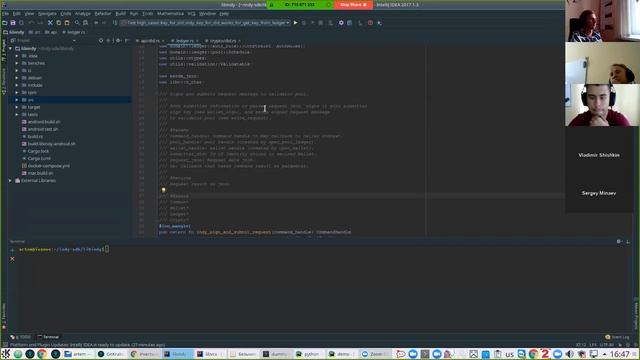
Task: Switch to the api/mod.rs editor tab
Action: pos(150,41)
